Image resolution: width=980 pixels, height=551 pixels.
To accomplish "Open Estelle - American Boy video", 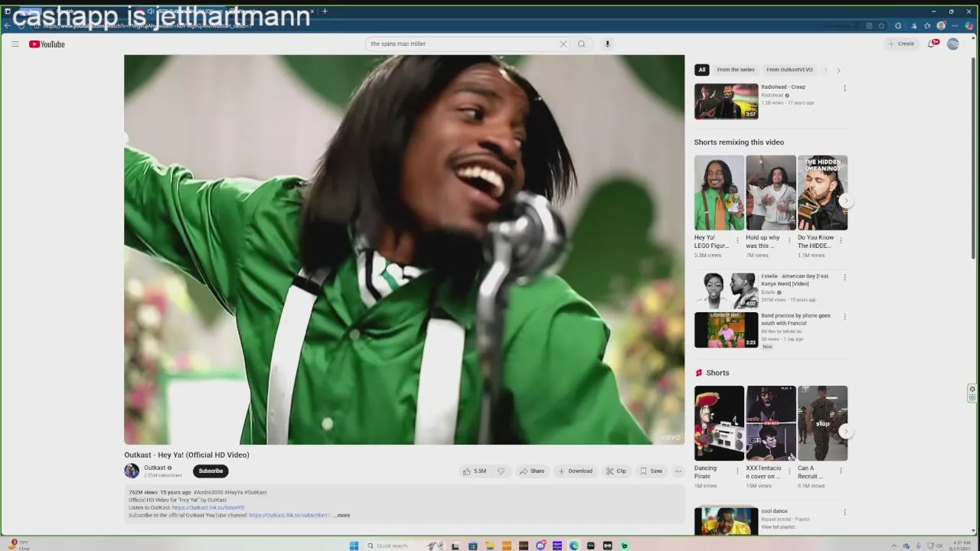I will coord(726,290).
